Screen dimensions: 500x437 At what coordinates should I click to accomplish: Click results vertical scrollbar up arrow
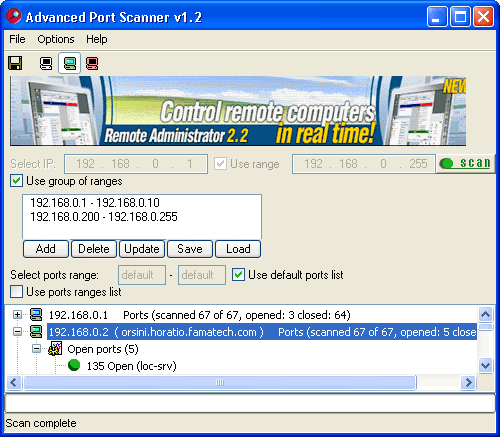click(486, 314)
